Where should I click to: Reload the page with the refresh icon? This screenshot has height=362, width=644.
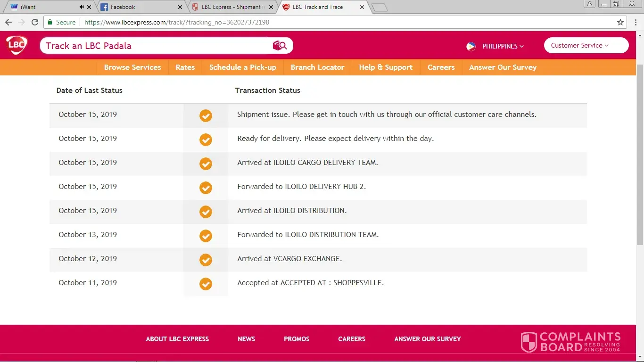tap(34, 22)
